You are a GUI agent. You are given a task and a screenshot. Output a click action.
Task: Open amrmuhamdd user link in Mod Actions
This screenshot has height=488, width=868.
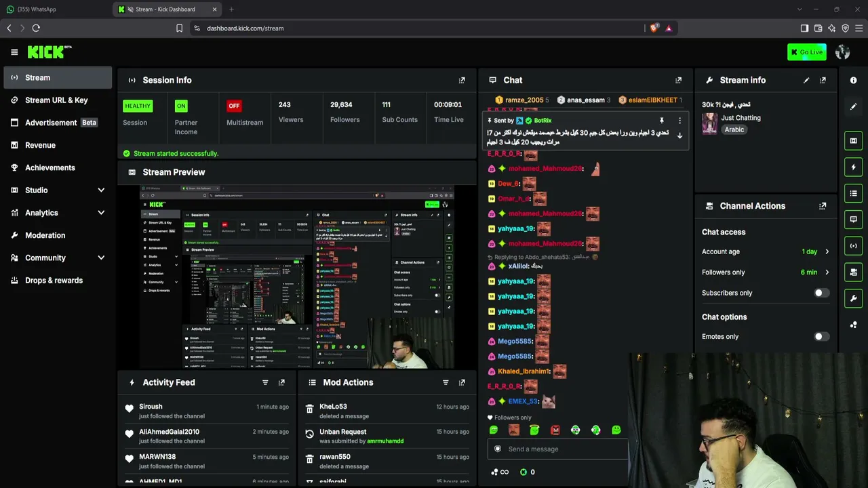pyautogui.click(x=385, y=441)
